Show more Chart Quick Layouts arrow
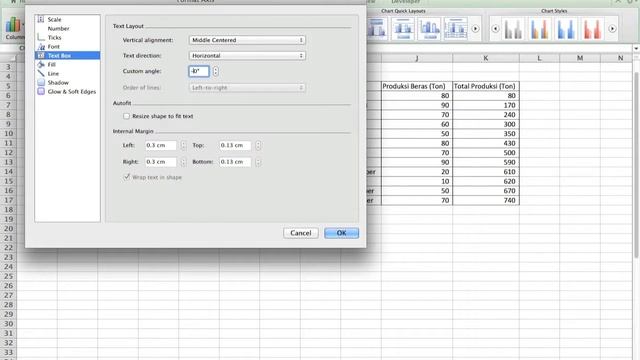This screenshot has height=360, width=640. pyautogui.click(x=476, y=29)
